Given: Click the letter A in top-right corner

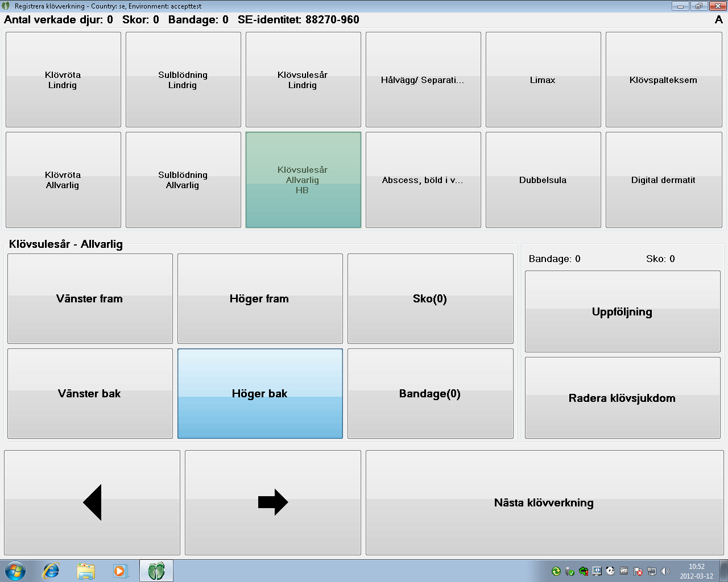Looking at the screenshot, I should pyautogui.click(x=719, y=20).
